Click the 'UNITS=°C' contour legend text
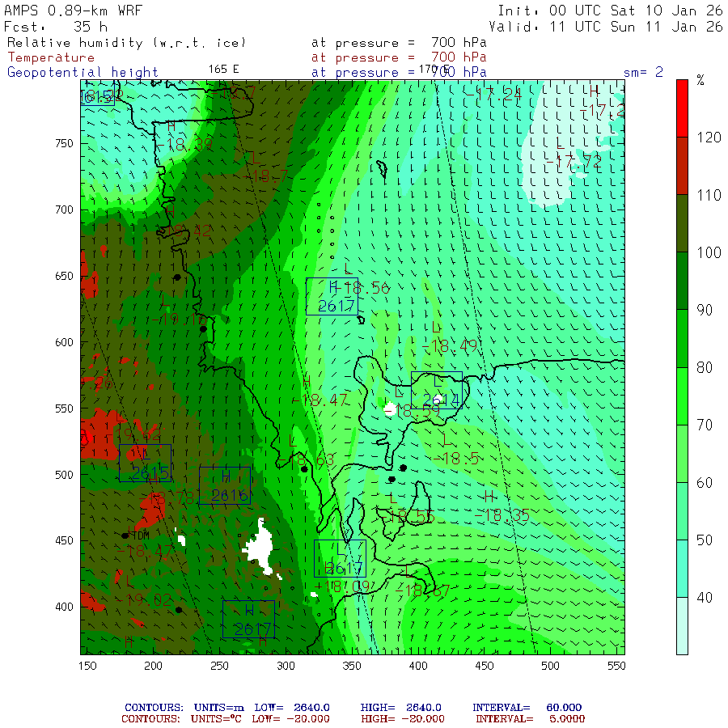The width and height of the screenshot is (728, 728). click(216, 719)
